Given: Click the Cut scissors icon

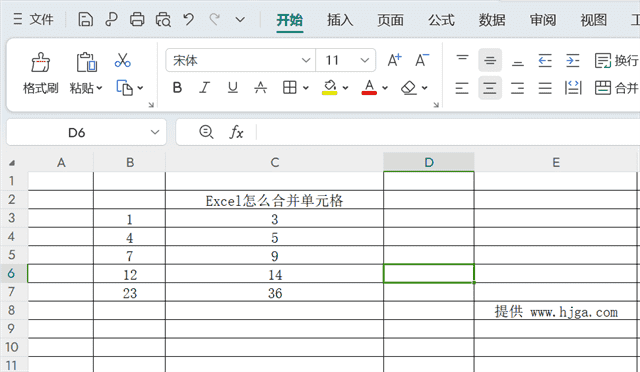Looking at the screenshot, I should point(122,60).
